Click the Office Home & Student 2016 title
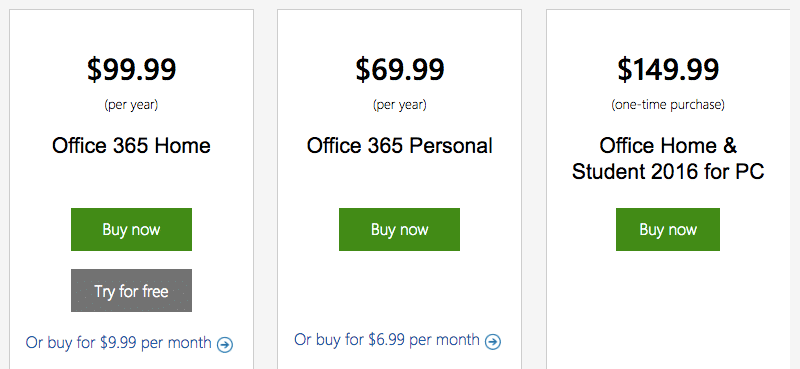Screen dimensions: 800x369 pos(668,159)
